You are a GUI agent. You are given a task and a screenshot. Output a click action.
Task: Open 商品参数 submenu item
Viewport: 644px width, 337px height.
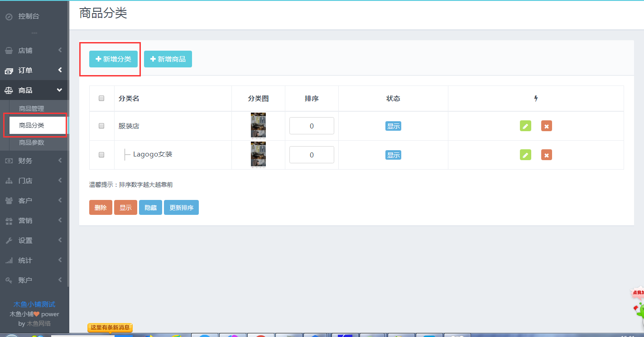click(x=32, y=142)
